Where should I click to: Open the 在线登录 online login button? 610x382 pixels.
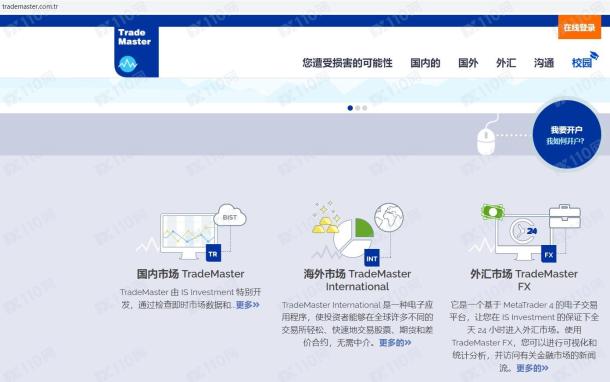579,27
